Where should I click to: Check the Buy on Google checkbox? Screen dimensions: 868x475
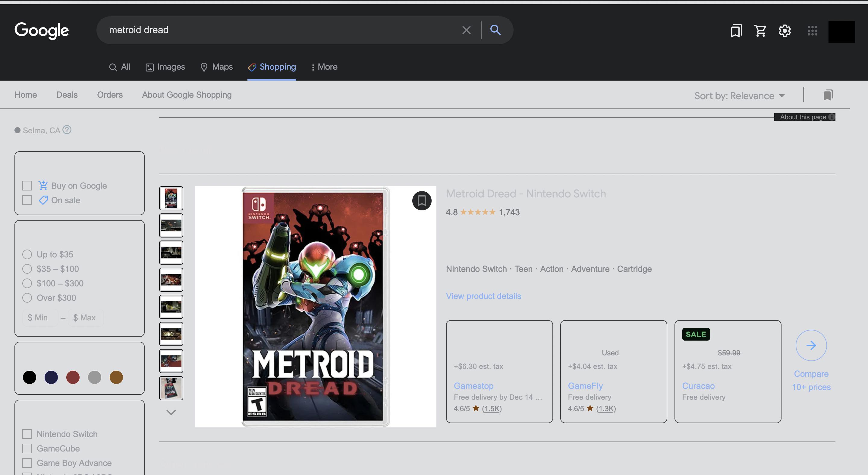pos(27,186)
